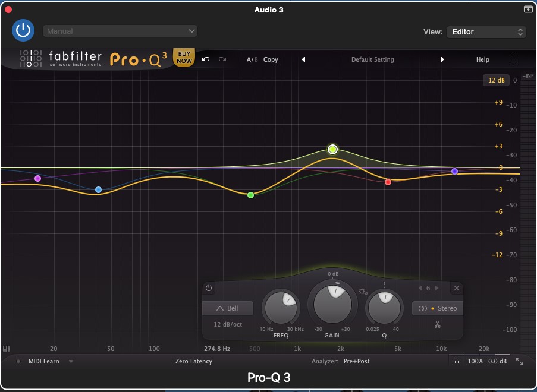Toggle the selected band power button
Image resolution: width=537 pixels, height=392 pixels.
point(209,288)
